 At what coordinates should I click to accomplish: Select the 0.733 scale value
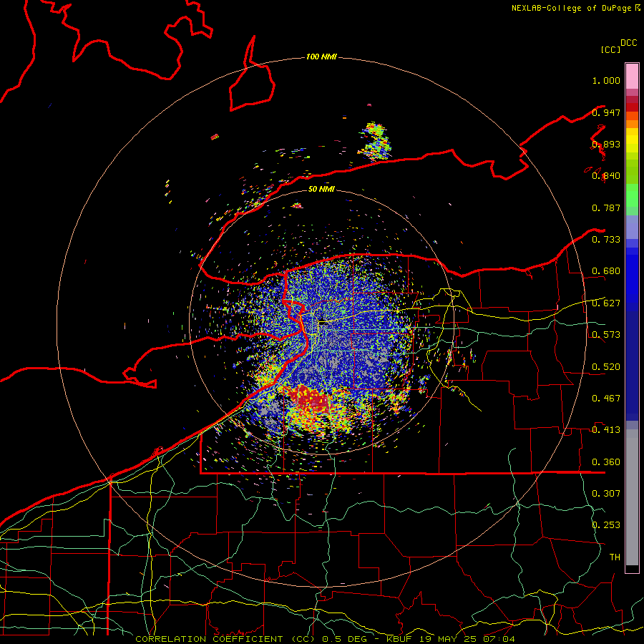pyautogui.click(x=606, y=240)
